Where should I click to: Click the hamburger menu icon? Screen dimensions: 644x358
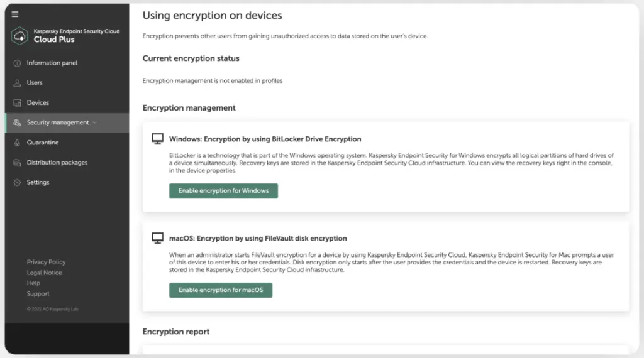[15, 14]
